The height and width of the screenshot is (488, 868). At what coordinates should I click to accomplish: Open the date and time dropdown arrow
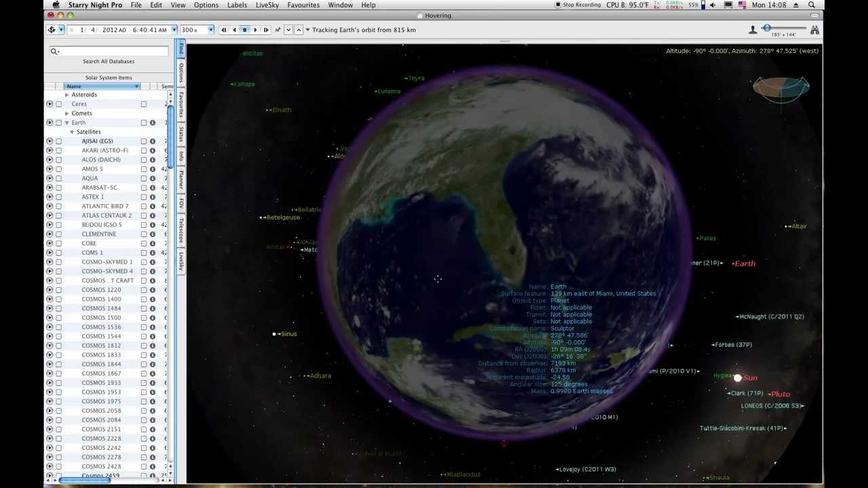pos(174,30)
